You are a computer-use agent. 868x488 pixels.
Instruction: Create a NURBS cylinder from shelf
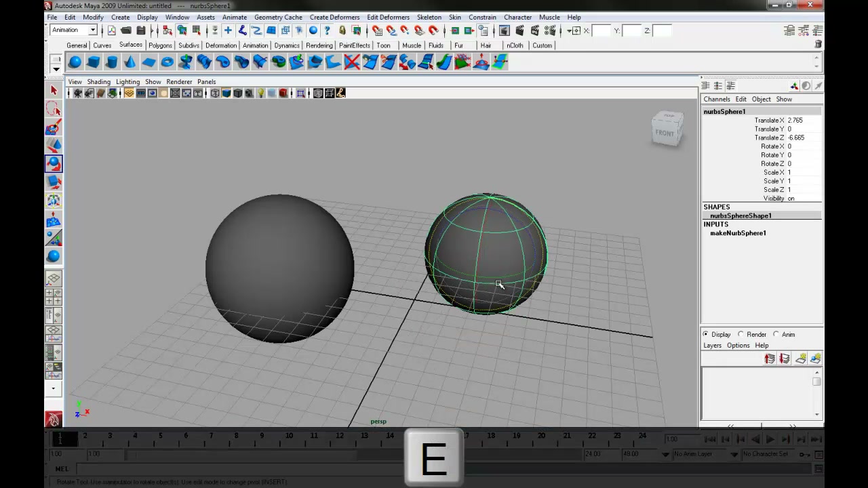(112, 62)
